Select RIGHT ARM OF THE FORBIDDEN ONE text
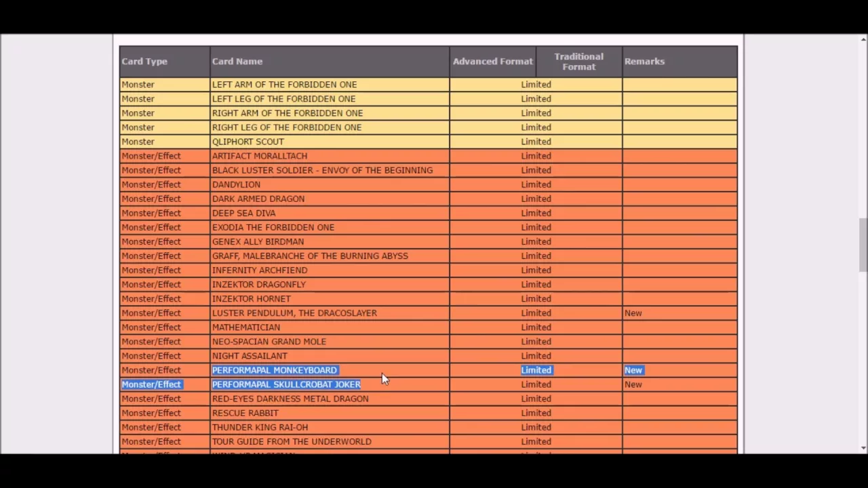Image resolution: width=868 pixels, height=488 pixels. pos(288,113)
